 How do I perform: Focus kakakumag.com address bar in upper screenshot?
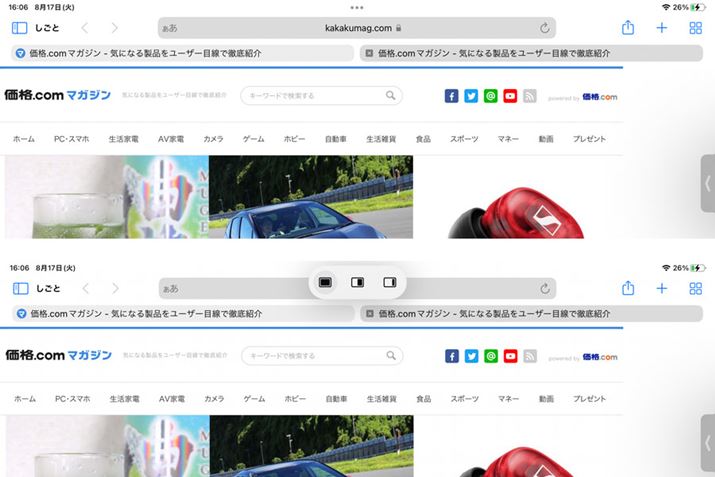357,28
